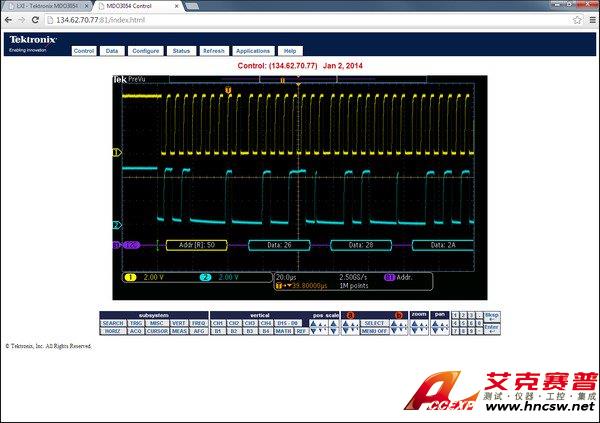The image size is (600, 423).
Task: Open the Status page tab
Action: coord(181,51)
